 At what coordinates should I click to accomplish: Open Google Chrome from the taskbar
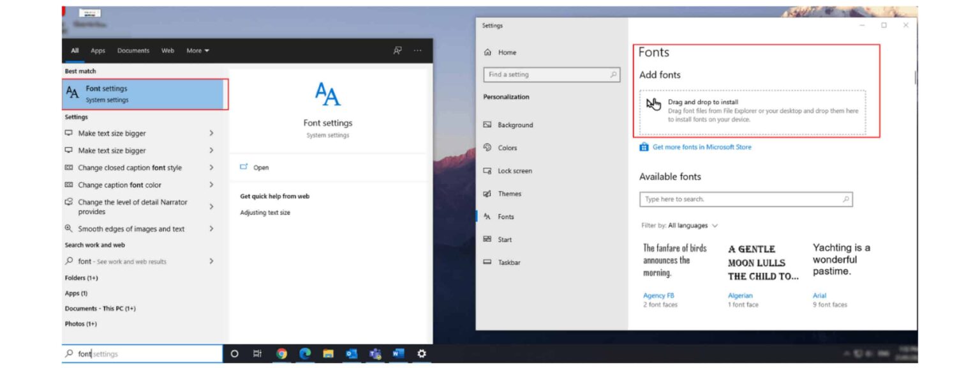pos(281,353)
